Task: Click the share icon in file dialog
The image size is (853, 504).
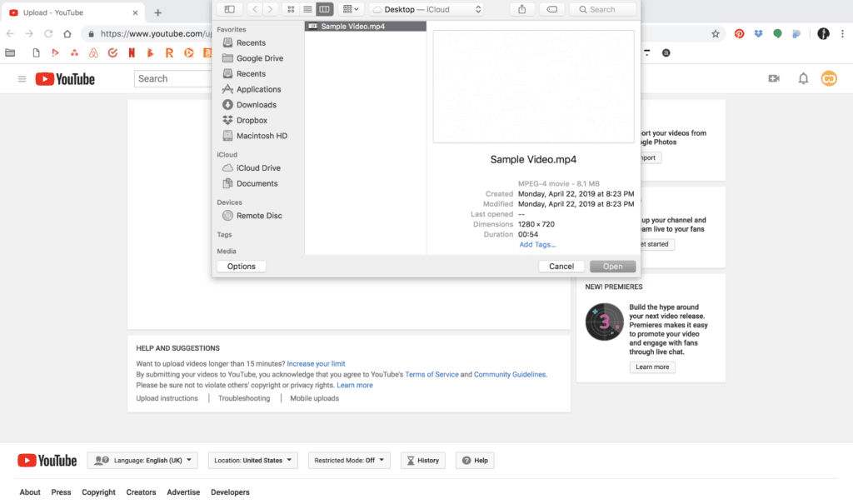Action: pos(522,9)
